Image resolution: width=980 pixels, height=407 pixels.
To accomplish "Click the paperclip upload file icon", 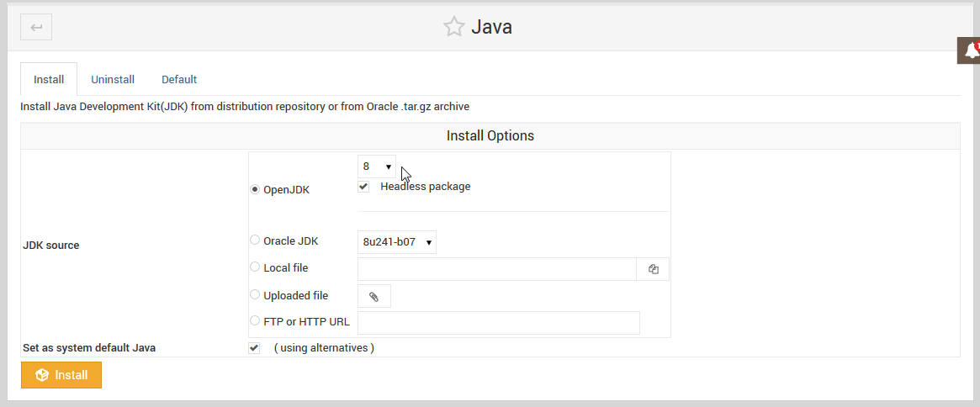I will [x=373, y=296].
